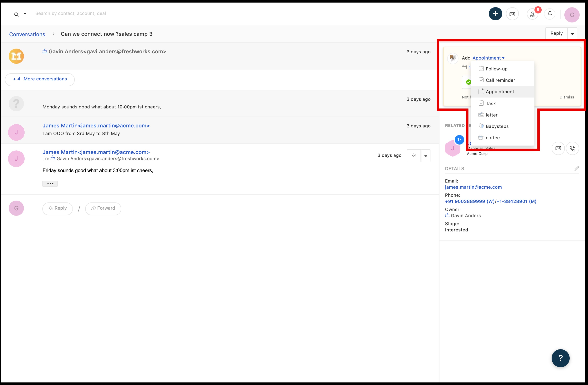Open the help question mark bubble
588x385 pixels.
click(560, 358)
